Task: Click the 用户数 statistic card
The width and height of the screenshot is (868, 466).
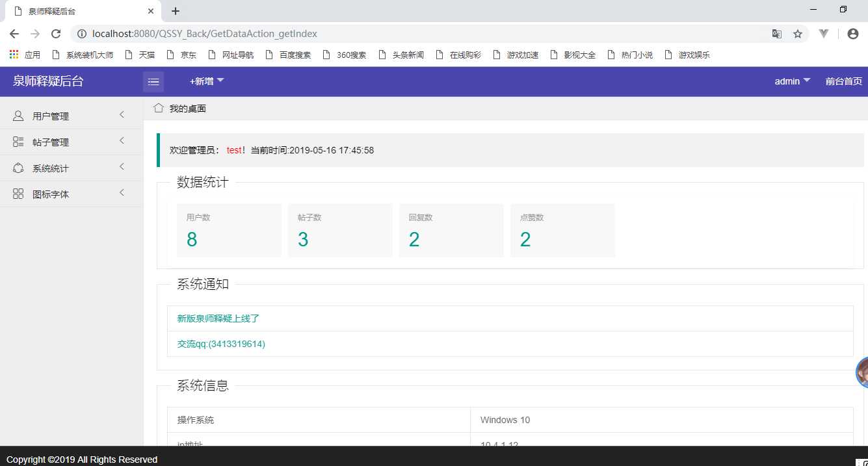Action: [229, 230]
